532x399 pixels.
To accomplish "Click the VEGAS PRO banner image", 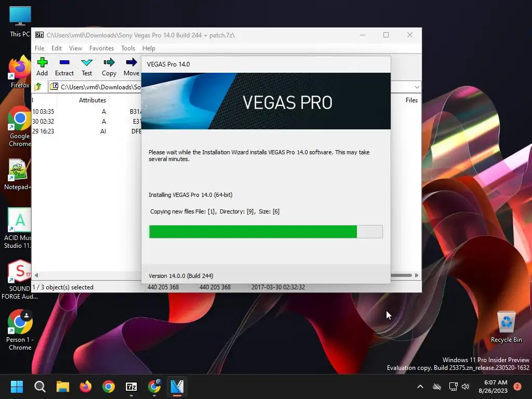I will tap(265, 101).
